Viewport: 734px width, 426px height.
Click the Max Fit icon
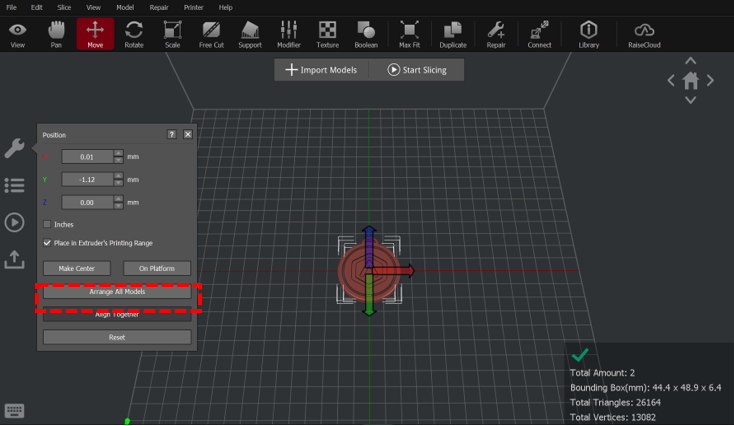pos(409,33)
